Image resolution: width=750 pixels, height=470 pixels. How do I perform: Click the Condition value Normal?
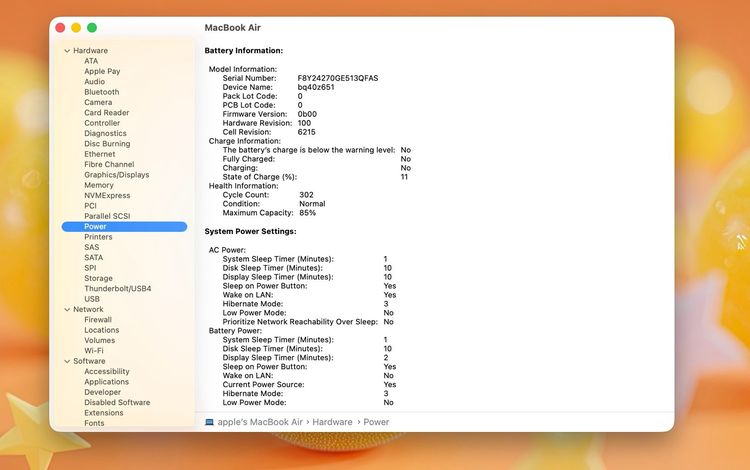coord(312,204)
